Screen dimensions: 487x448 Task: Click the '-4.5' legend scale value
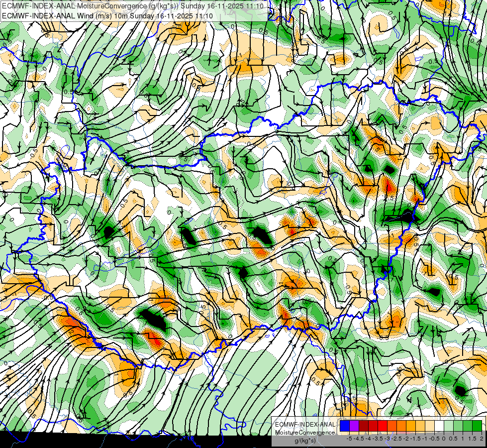point(359,439)
